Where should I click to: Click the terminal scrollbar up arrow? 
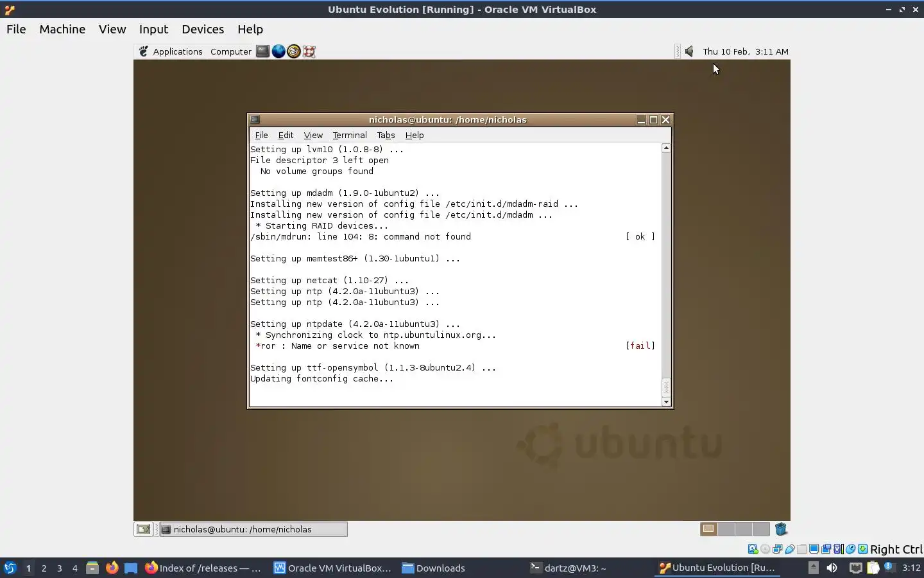coord(666,148)
